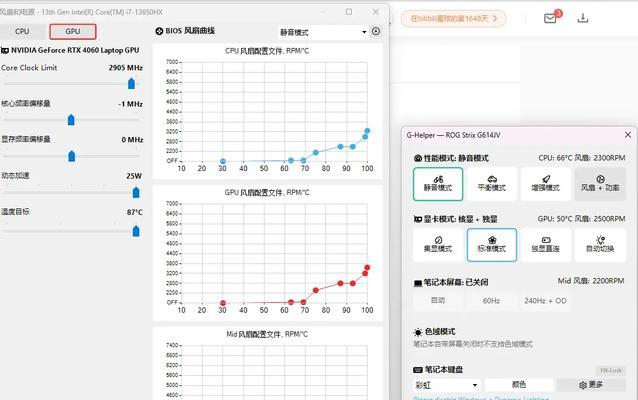Choose the 60Hz refresh rate
This screenshot has height=400, width=638.
tap(491, 301)
